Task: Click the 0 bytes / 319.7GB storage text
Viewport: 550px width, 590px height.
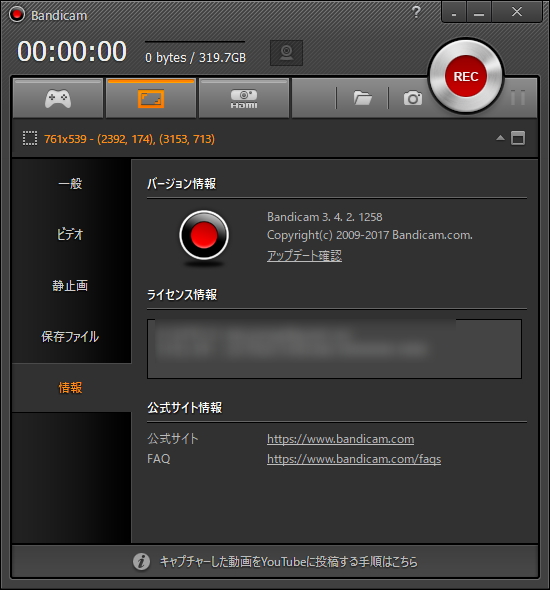Action: pos(195,58)
